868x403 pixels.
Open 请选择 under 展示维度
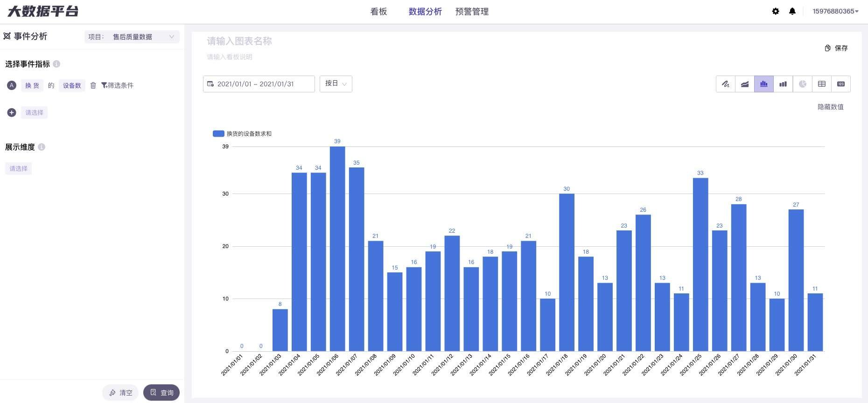tap(19, 168)
